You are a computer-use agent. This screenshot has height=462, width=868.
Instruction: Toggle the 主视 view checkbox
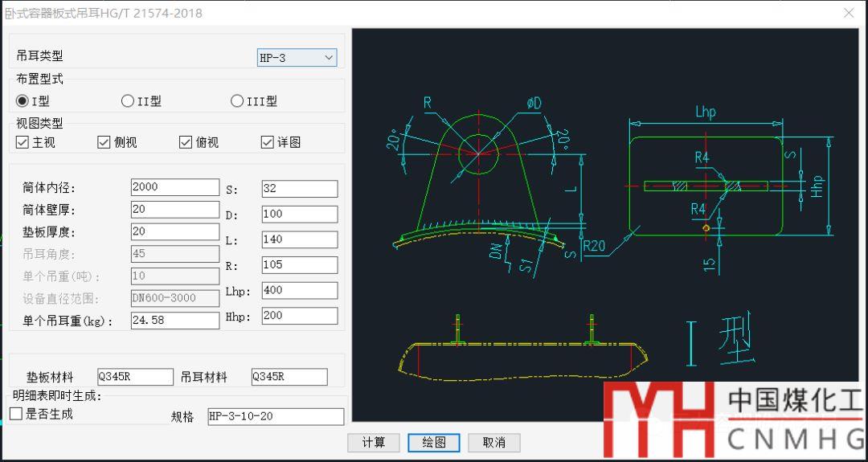click(x=23, y=142)
